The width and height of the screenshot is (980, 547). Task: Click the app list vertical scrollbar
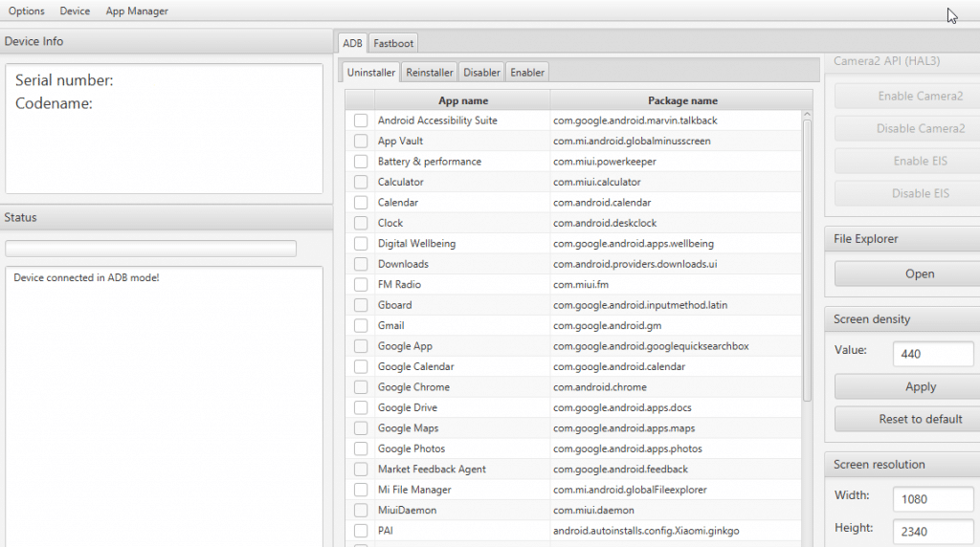click(807, 258)
